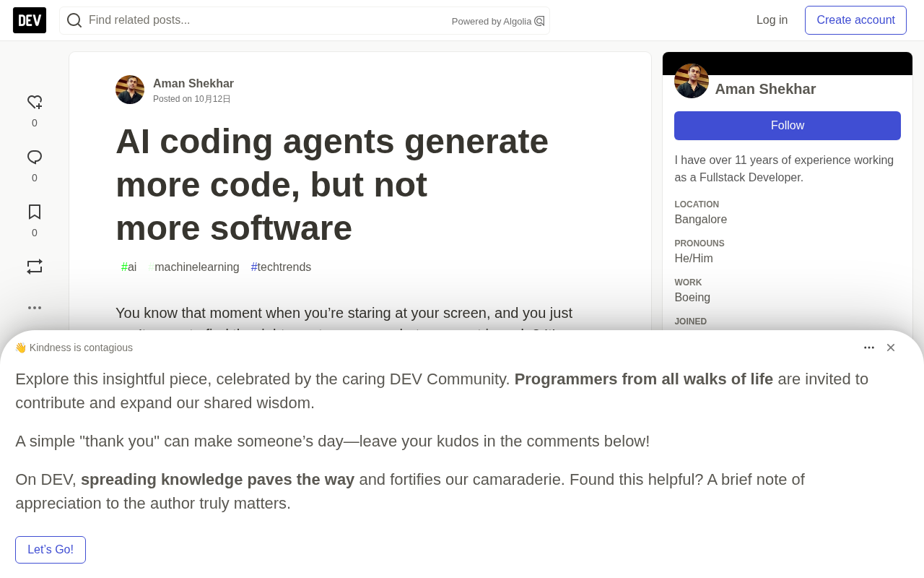924x578 pixels.
Task: Add a heart reaction to post
Action: 35,103
